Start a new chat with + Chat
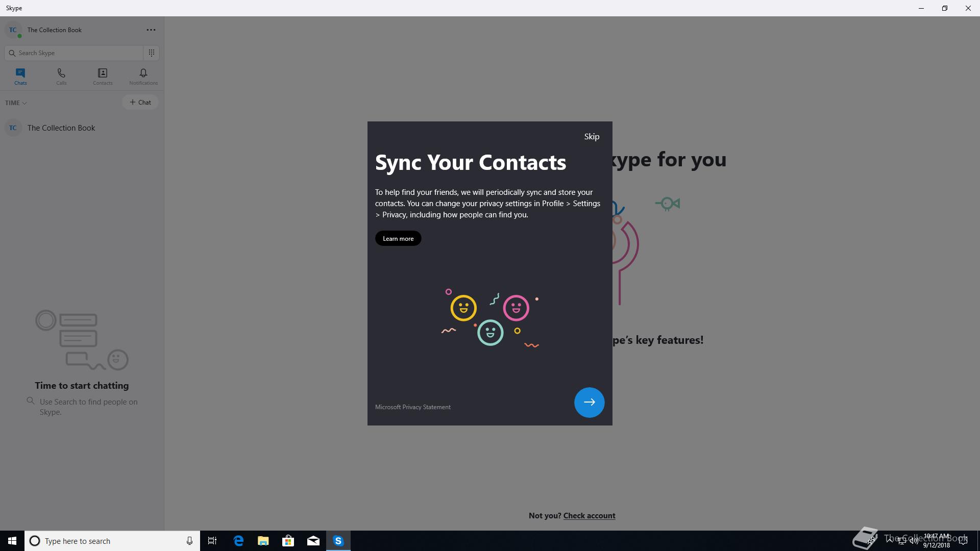 pyautogui.click(x=140, y=103)
